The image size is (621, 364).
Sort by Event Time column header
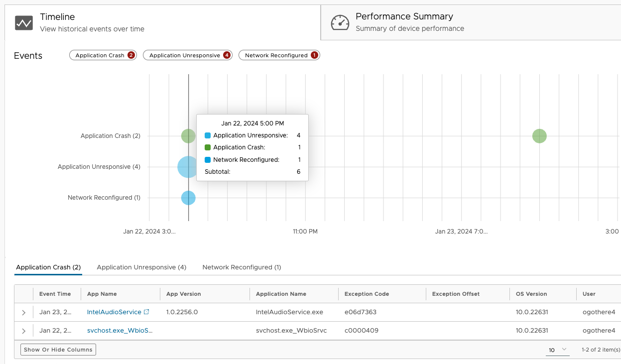pyautogui.click(x=55, y=294)
